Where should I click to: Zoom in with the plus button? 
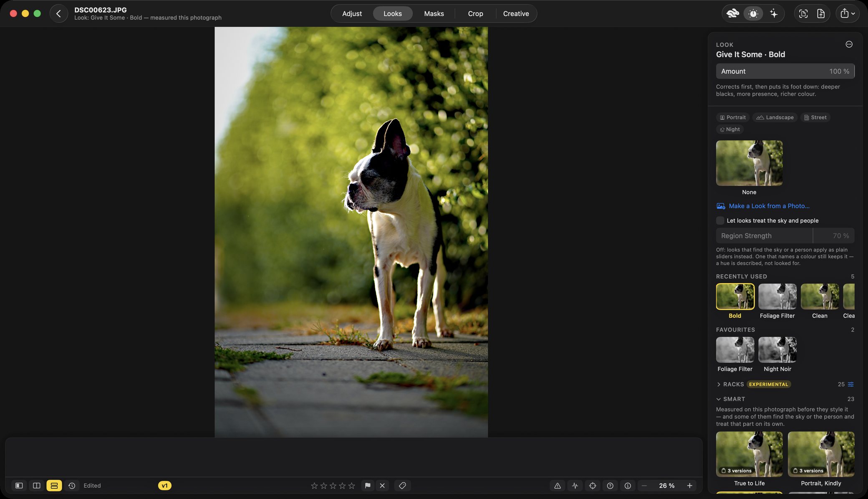(689, 486)
